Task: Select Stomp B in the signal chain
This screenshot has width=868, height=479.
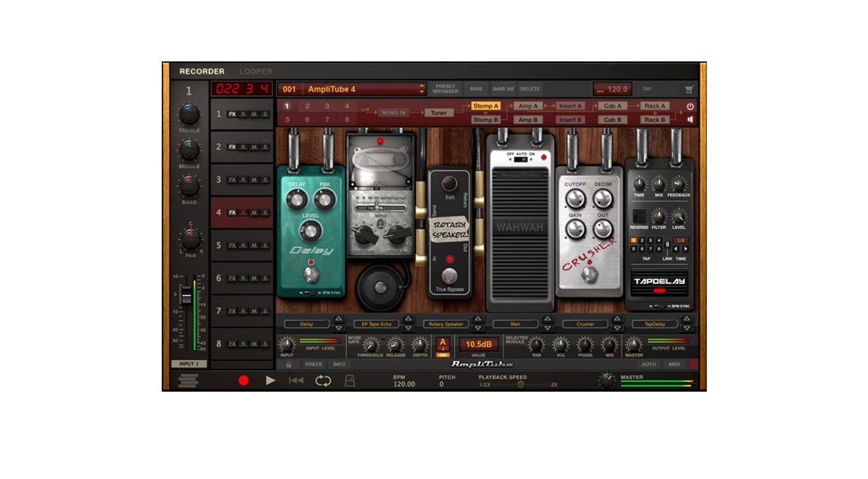Action: point(485,119)
